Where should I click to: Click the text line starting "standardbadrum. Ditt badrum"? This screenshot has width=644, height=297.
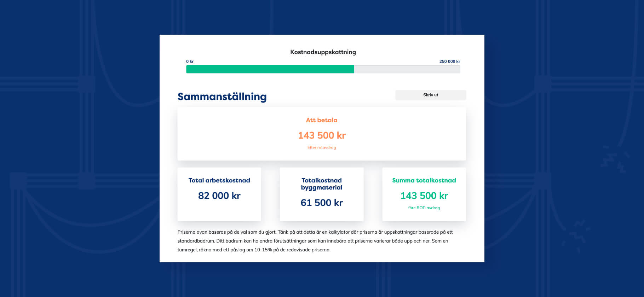tap(312, 241)
